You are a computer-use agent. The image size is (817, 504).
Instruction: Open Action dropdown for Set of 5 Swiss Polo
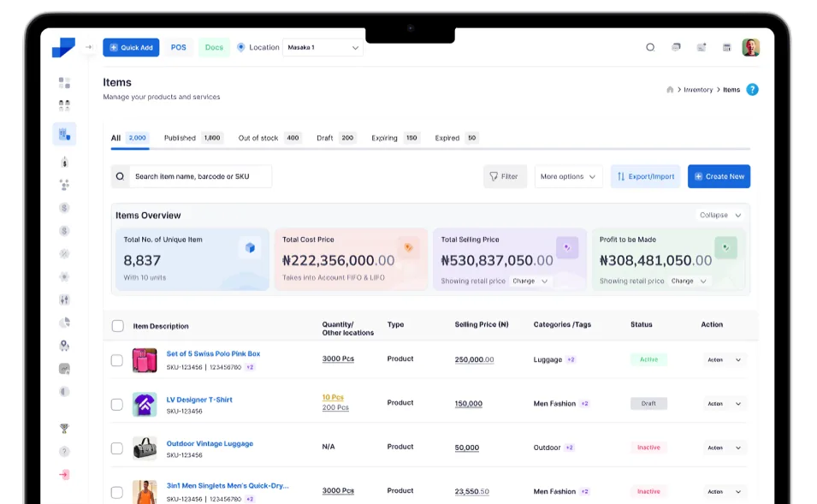coord(725,359)
